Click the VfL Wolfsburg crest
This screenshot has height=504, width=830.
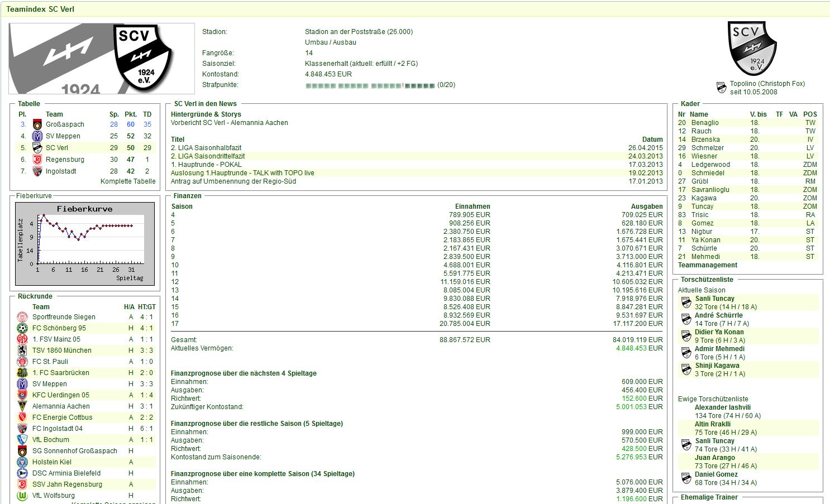point(22,496)
